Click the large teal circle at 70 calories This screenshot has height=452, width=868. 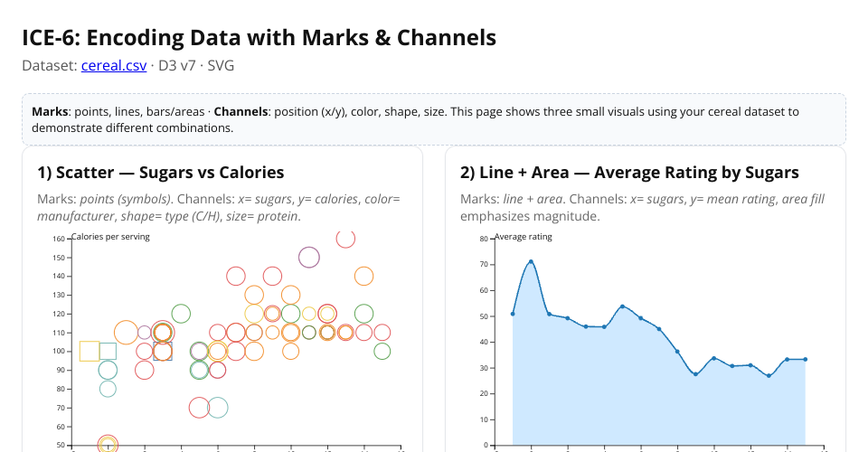tap(217, 408)
